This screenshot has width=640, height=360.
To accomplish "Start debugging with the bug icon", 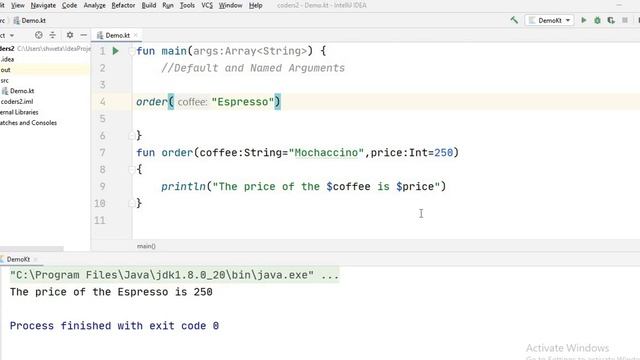I will pos(597,20).
